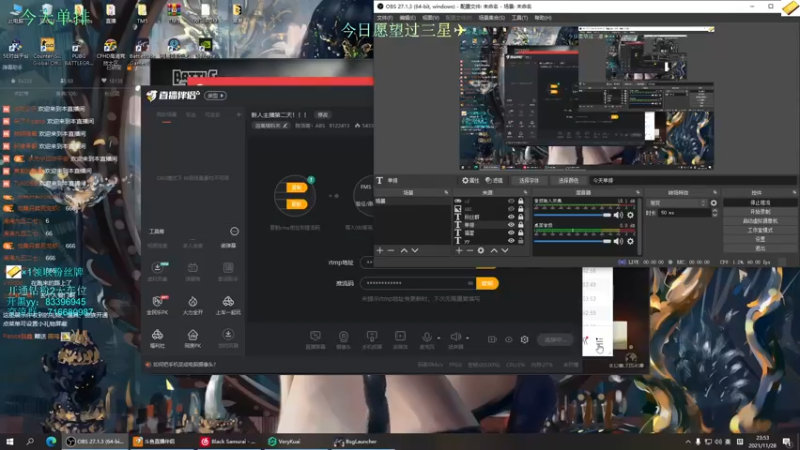This screenshot has height=450, width=800.
Task: Toggle visibility eye of yy source
Action: 511,240
